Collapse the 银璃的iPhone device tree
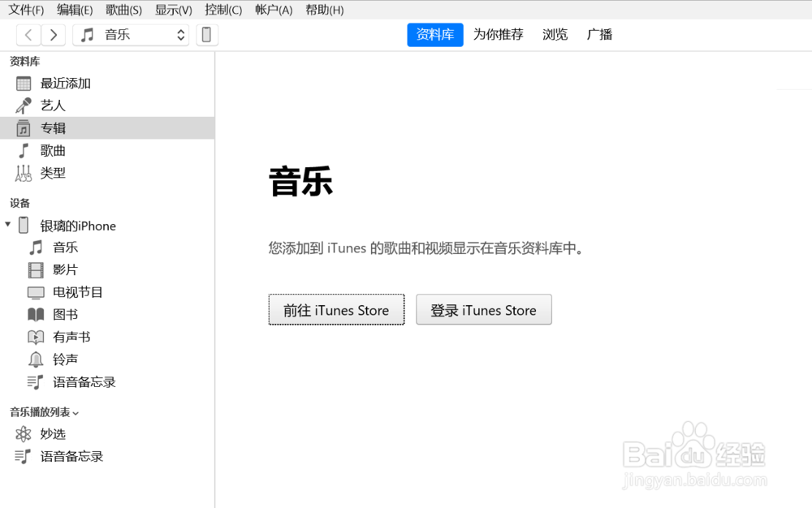 [8, 225]
